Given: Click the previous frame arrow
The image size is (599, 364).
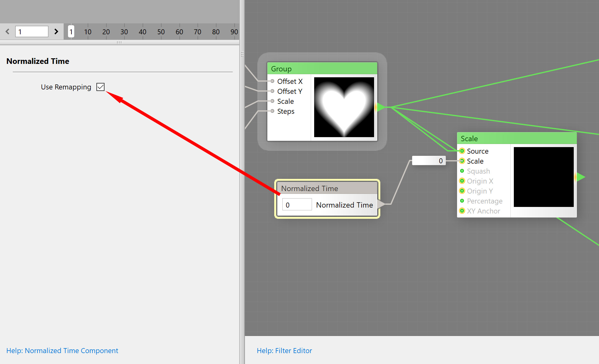Looking at the screenshot, I should (x=7, y=31).
